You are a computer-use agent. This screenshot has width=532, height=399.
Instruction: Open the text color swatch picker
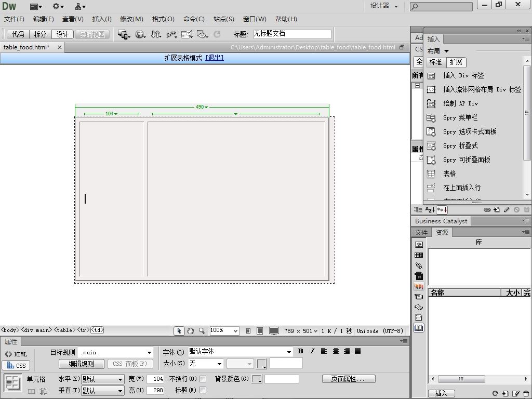(x=262, y=364)
